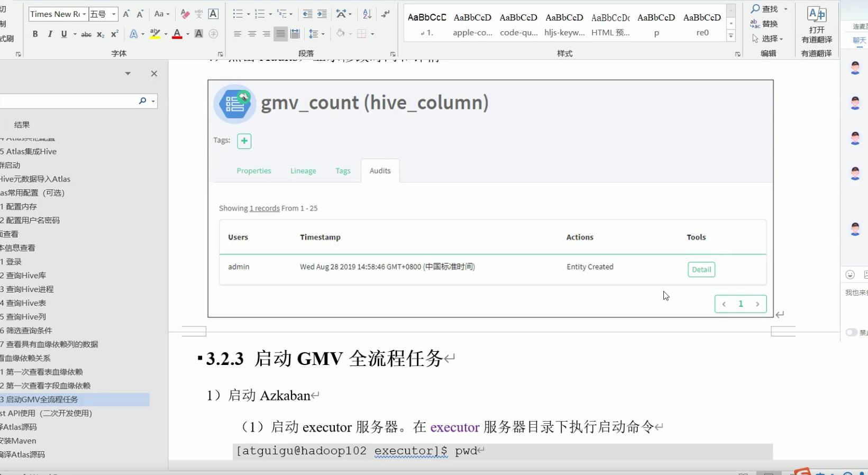Expand styles gallery more button
The width and height of the screenshot is (868, 475).
pos(731,36)
